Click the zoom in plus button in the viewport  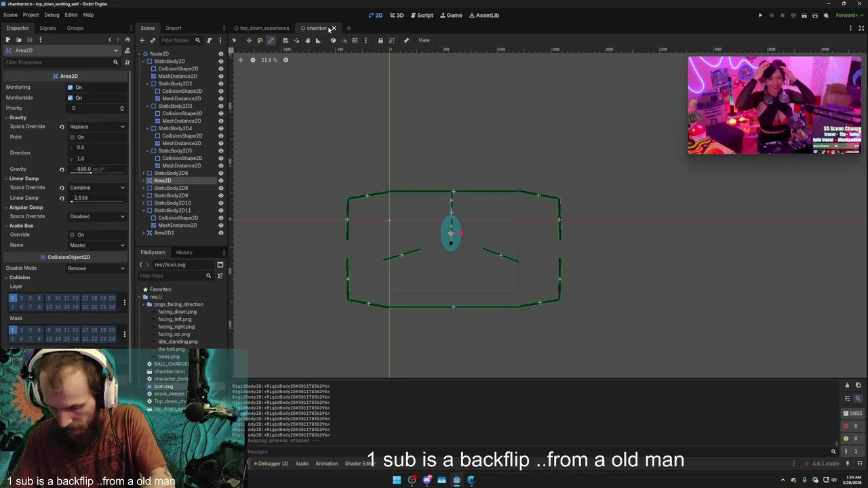pos(285,60)
